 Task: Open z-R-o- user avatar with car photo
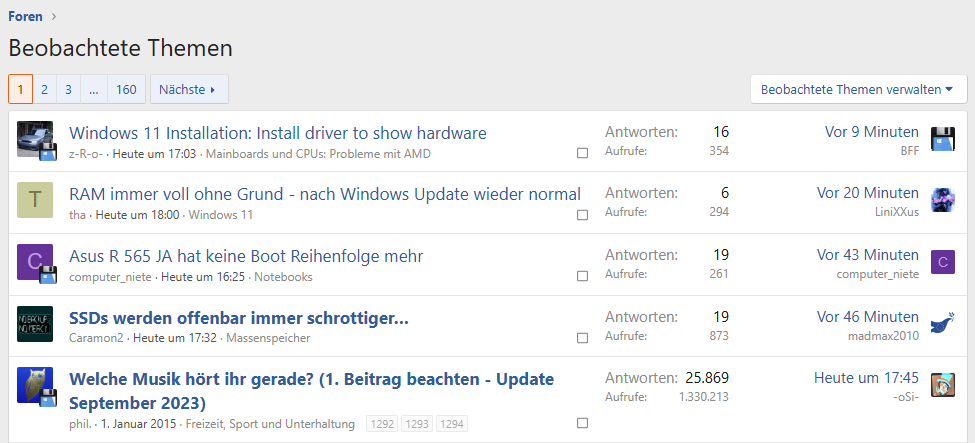[35, 139]
